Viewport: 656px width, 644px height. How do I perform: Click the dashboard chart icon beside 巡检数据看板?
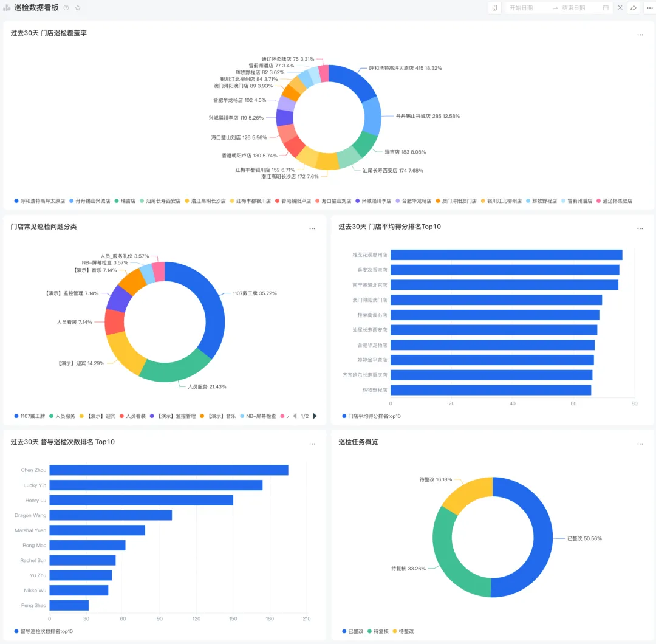coord(7,7)
